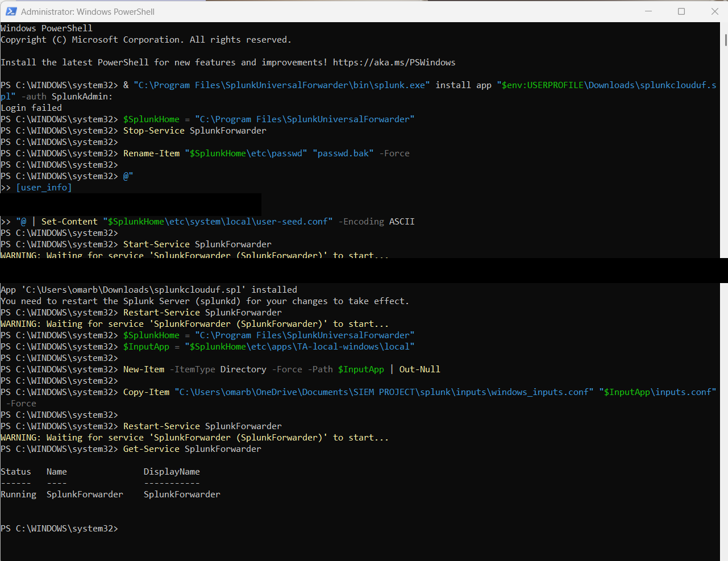This screenshot has width=728, height=561.
Task: Click the "Running" status value
Action: [18, 494]
